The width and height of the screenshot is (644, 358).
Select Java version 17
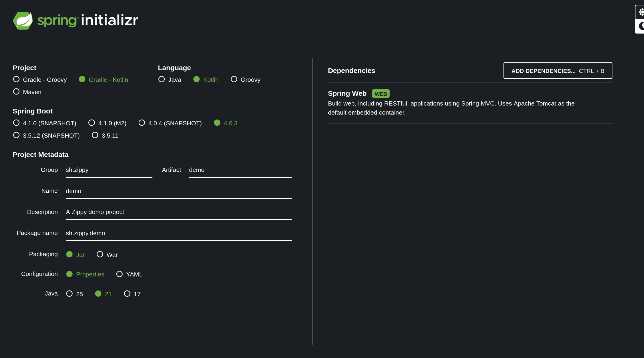click(x=127, y=294)
